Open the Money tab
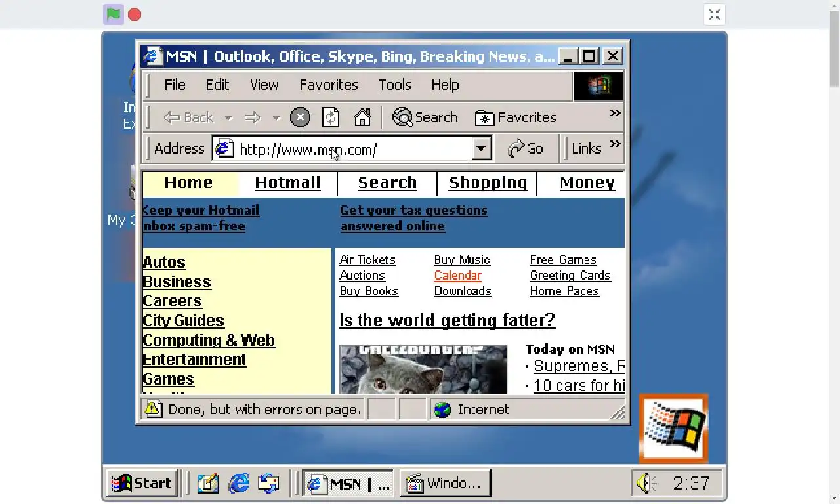Image resolution: width=840 pixels, height=504 pixels. click(x=587, y=183)
